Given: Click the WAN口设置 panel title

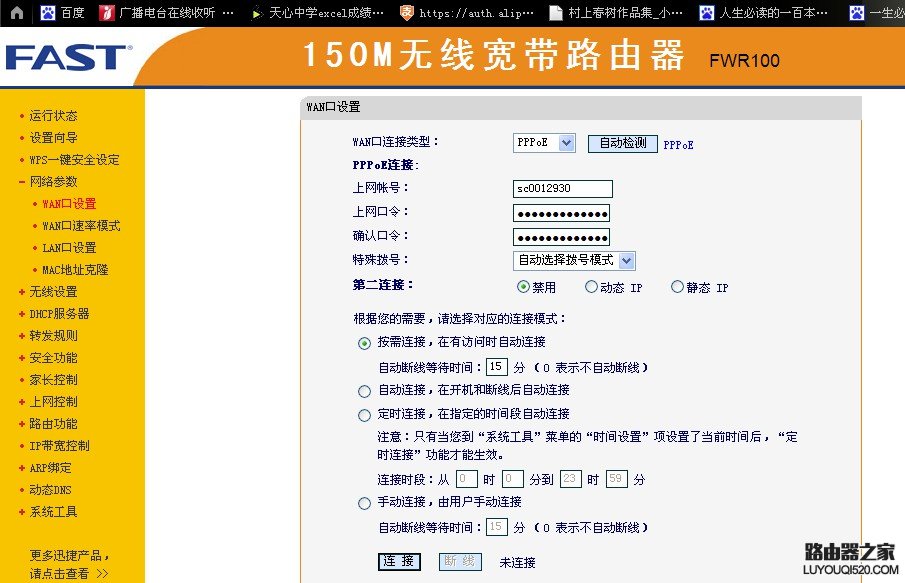Looking at the screenshot, I should pyautogui.click(x=333, y=107).
